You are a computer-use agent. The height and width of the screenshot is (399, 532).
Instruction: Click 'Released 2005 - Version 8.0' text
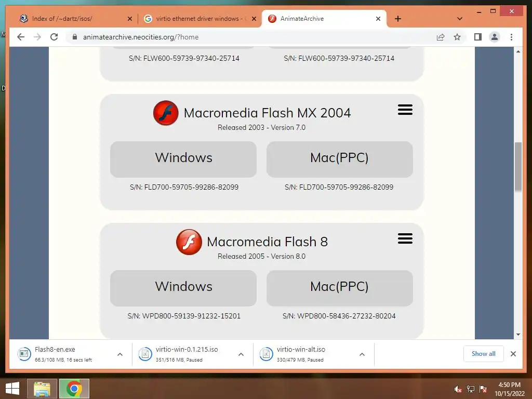pos(262,257)
